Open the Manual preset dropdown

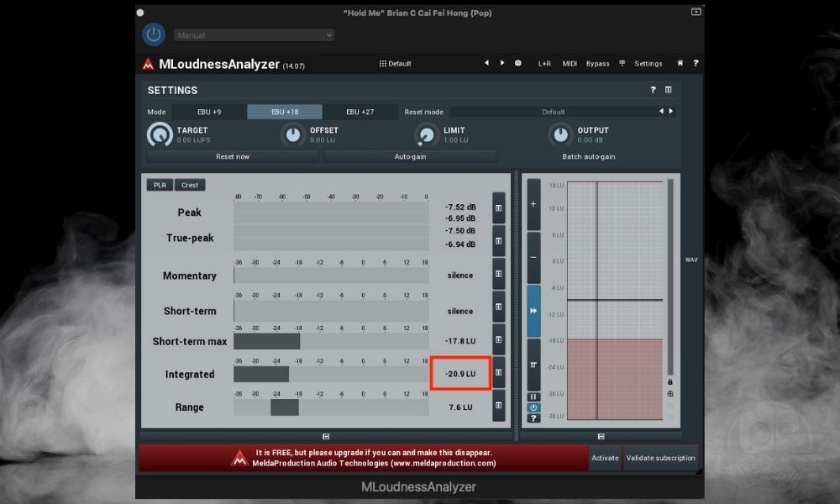point(254,35)
